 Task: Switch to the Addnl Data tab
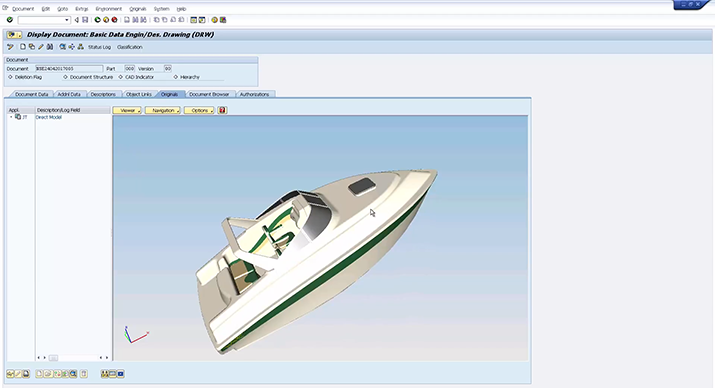[69, 94]
